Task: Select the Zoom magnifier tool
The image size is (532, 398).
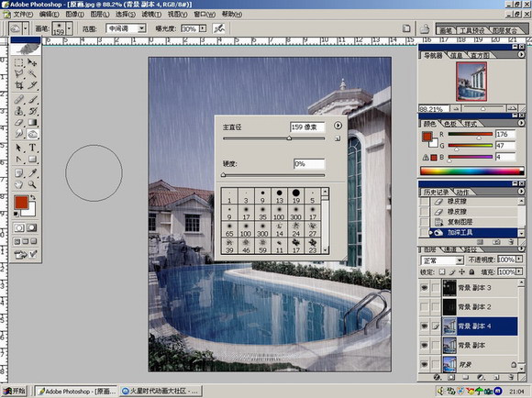Action: point(32,184)
